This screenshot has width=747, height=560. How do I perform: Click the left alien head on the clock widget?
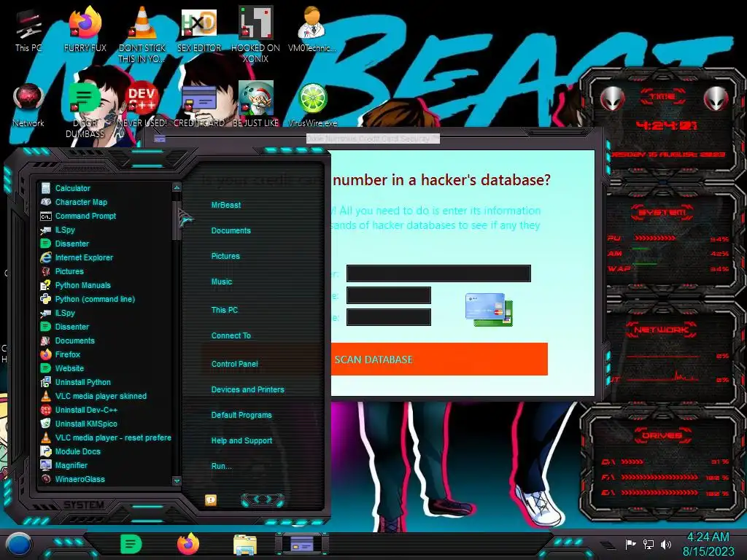[612, 98]
